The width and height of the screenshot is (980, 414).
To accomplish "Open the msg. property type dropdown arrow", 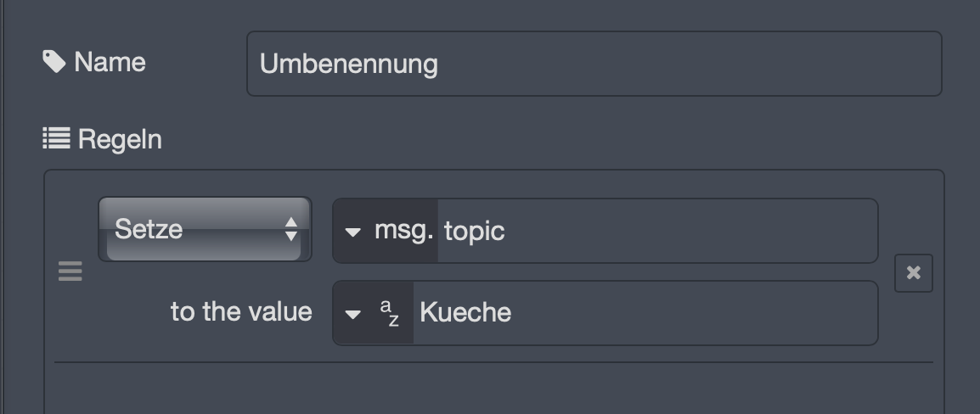I will coord(353,232).
